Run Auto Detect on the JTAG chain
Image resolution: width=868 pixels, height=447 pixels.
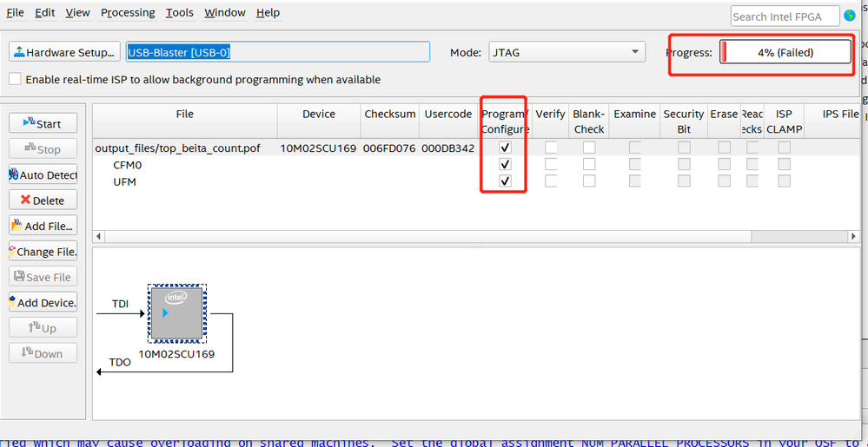coord(43,174)
